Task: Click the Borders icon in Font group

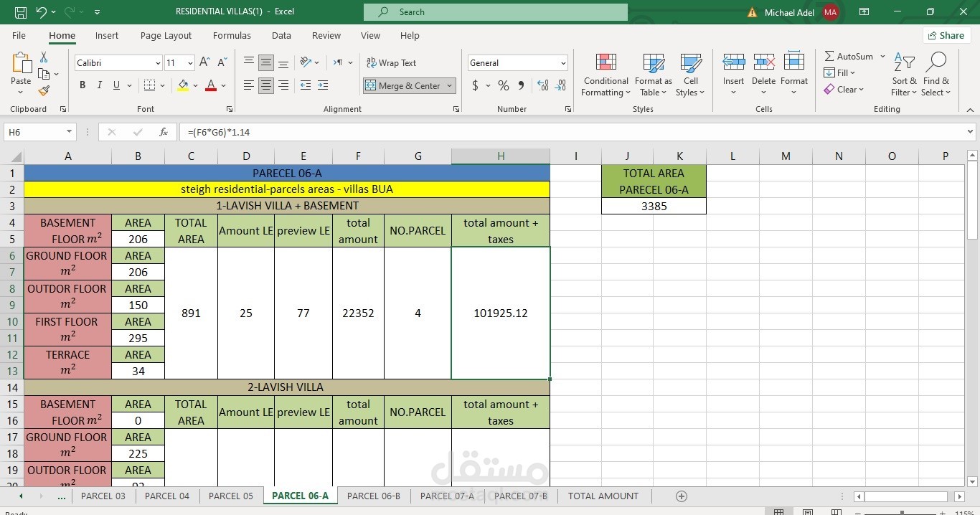Action: 149,85
